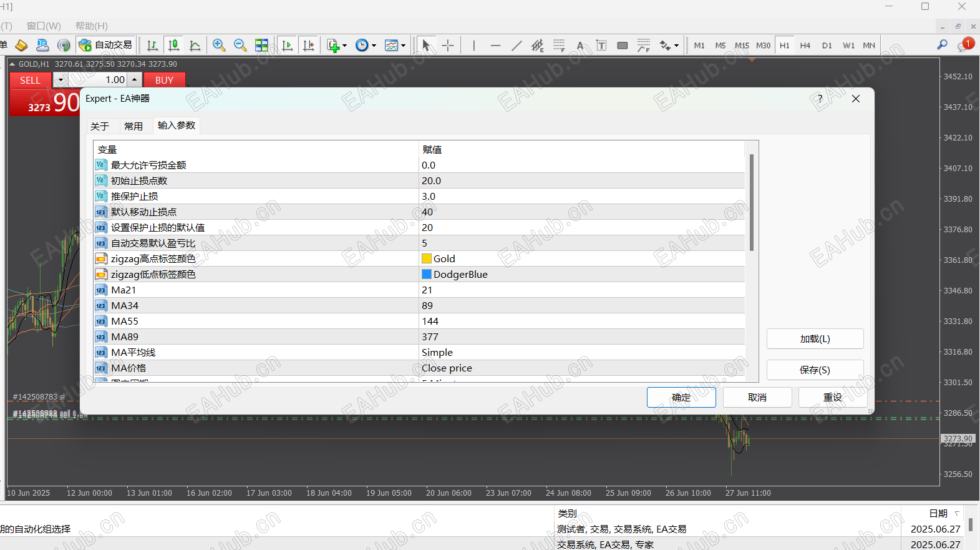This screenshot has width=980, height=550.
Task: Pick the DodgerBlue swatch for zigzag低点
Action: click(x=427, y=274)
